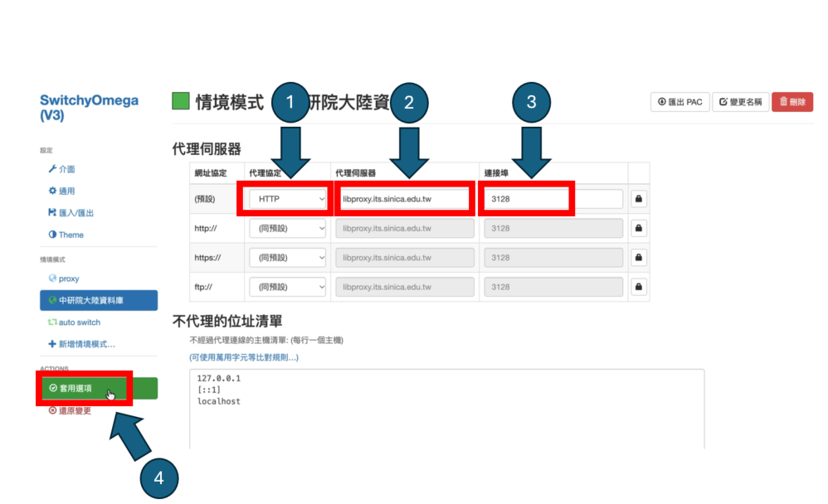The width and height of the screenshot is (828, 504).
Task: Click the plus icon beside 新增情境模式
Action: (x=52, y=344)
